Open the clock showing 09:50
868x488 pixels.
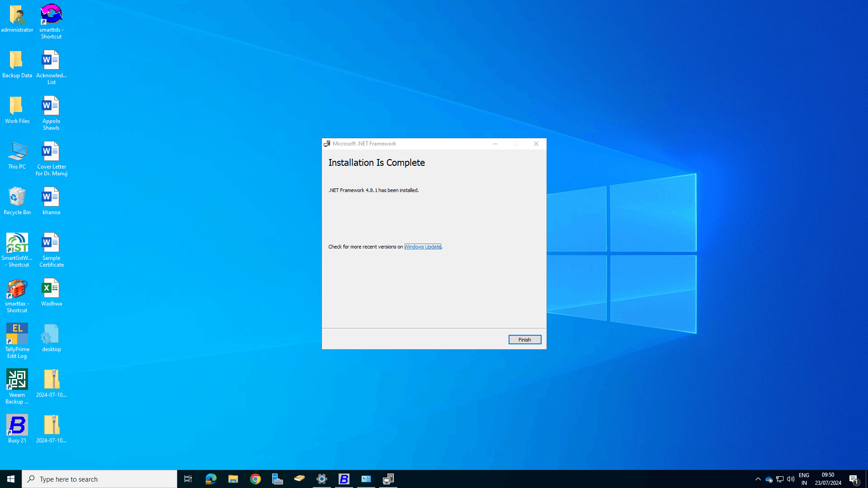point(828,479)
